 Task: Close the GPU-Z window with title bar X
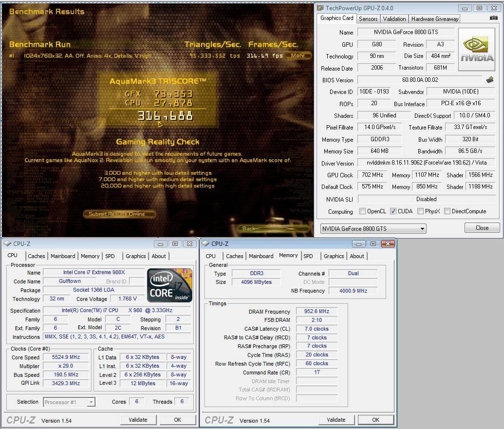(494, 8)
